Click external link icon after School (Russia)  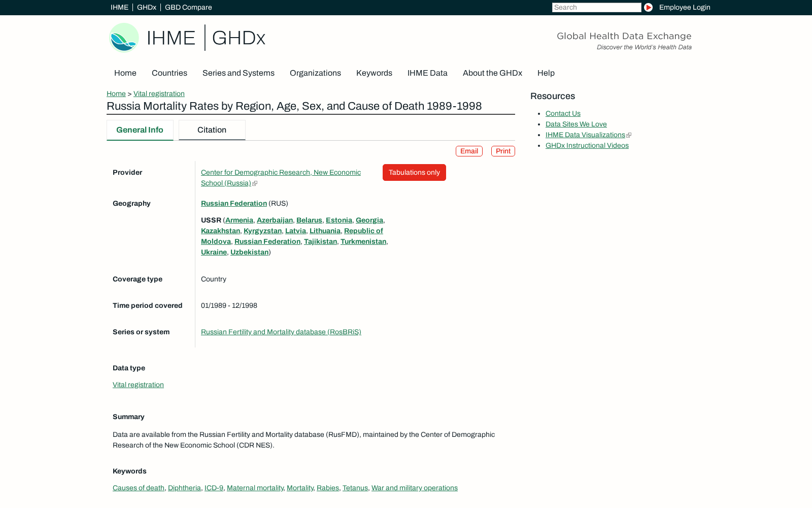pos(255,183)
